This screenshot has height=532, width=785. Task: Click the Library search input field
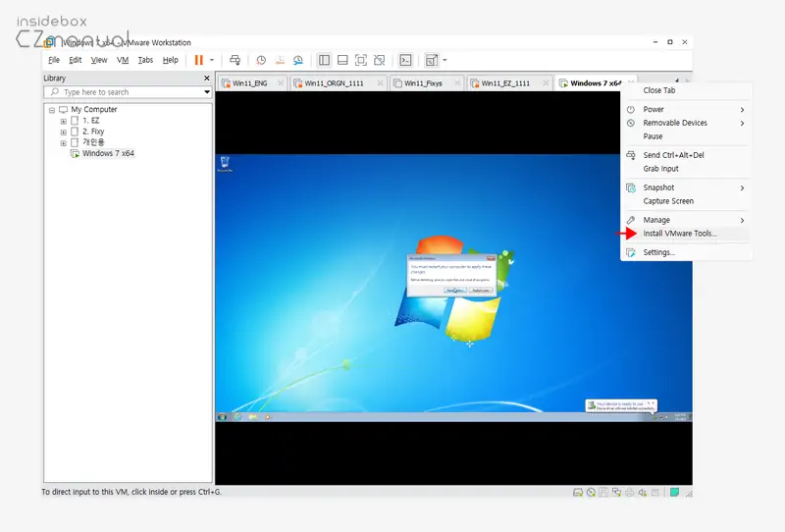(128, 92)
